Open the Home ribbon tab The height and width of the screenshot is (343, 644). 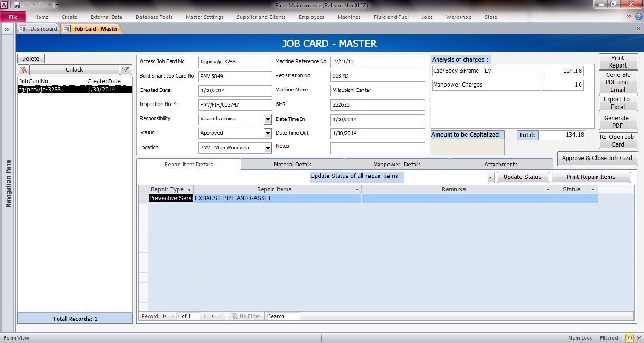41,17
